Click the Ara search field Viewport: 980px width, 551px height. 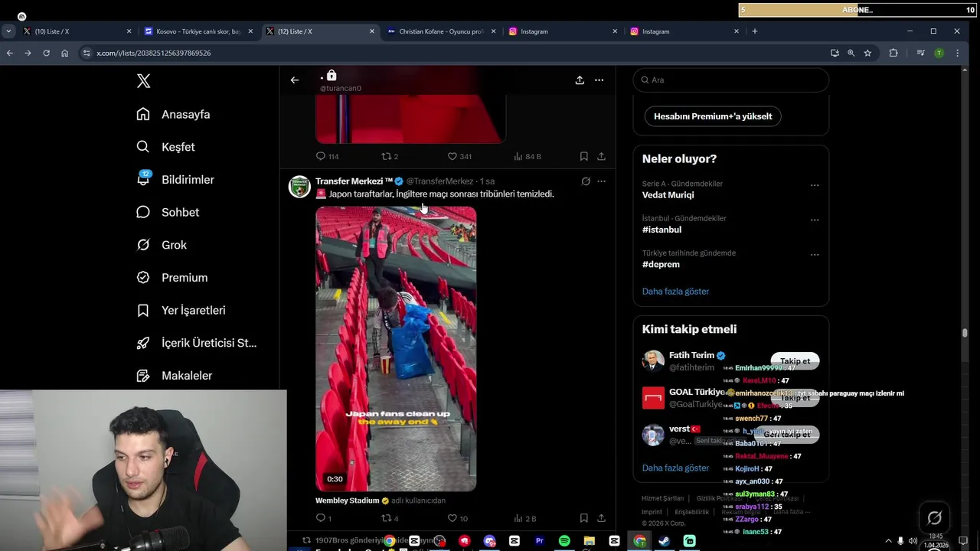tap(731, 80)
